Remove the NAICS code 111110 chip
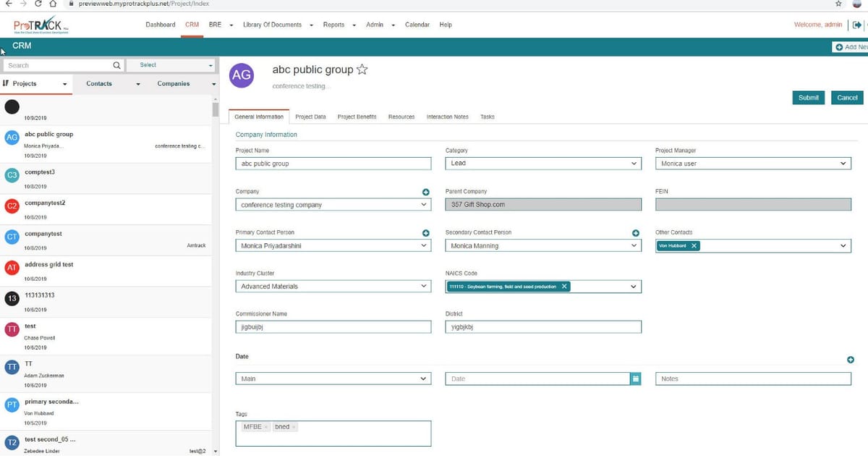 (x=564, y=287)
